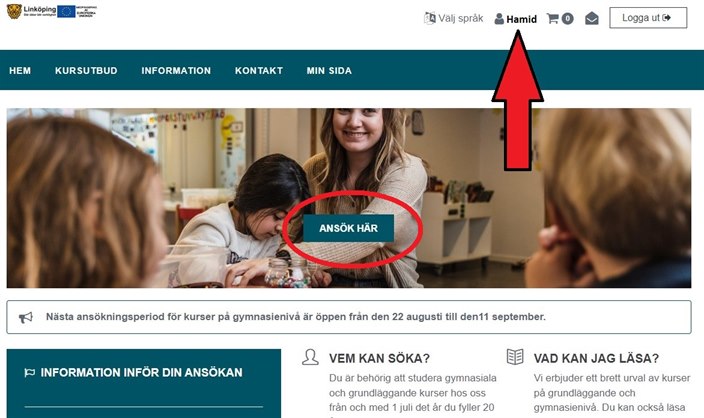Select INFORMATION in the navigation bar

pos(176,70)
